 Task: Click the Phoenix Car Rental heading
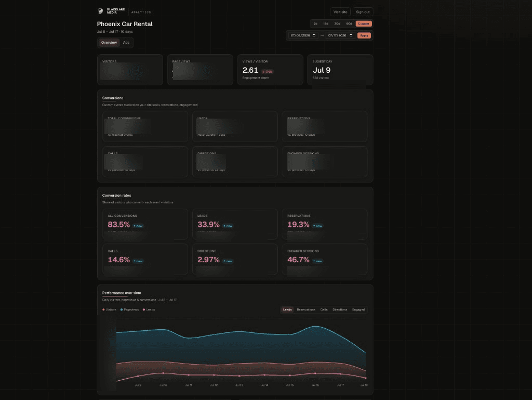tap(125, 24)
